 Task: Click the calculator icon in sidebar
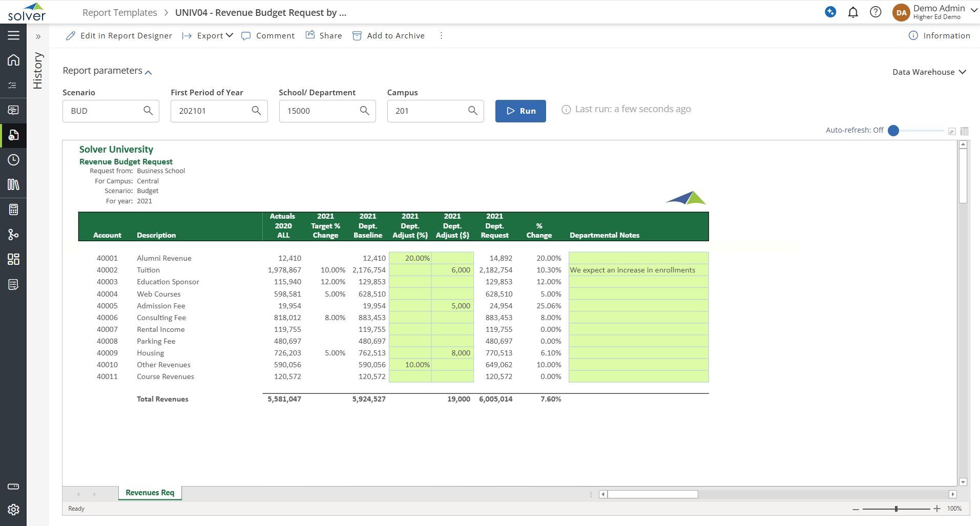pyautogui.click(x=13, y=209)
